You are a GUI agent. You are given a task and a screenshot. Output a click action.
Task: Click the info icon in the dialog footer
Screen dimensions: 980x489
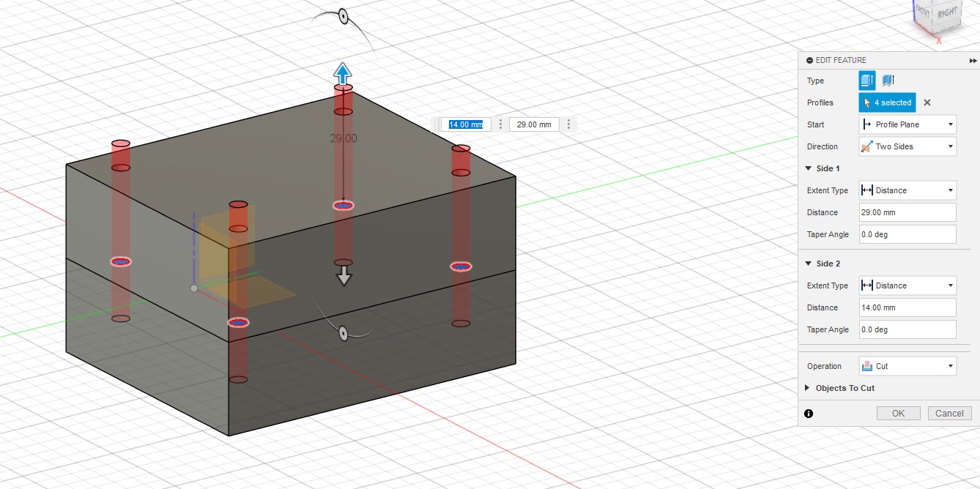click(x=809, y=414)
